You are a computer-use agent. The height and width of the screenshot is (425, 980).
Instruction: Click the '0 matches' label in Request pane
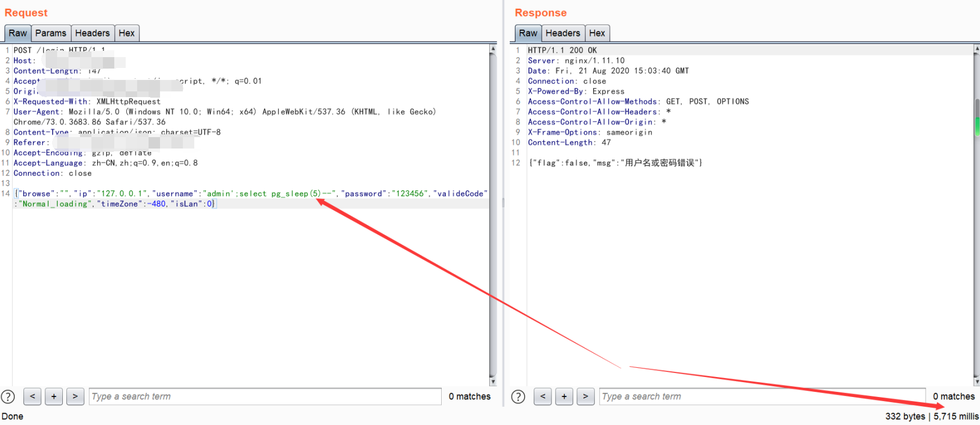tap(470, 396)
